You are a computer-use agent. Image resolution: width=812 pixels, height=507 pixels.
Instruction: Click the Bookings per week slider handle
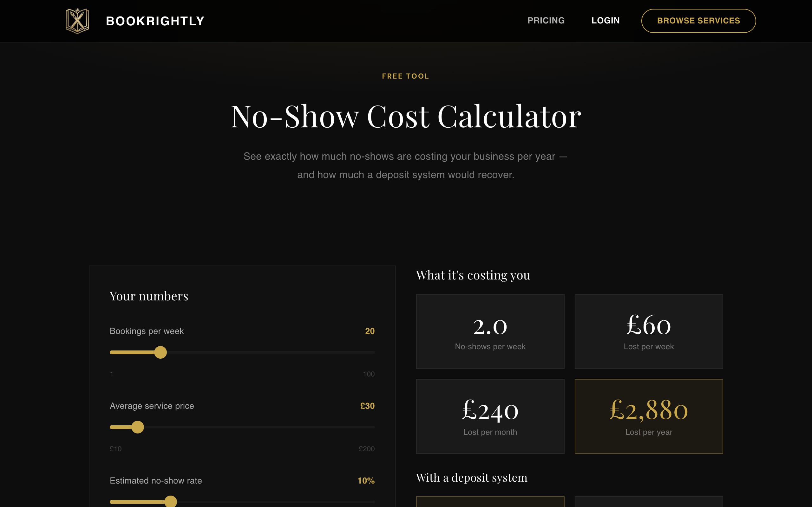coord(160,352)
